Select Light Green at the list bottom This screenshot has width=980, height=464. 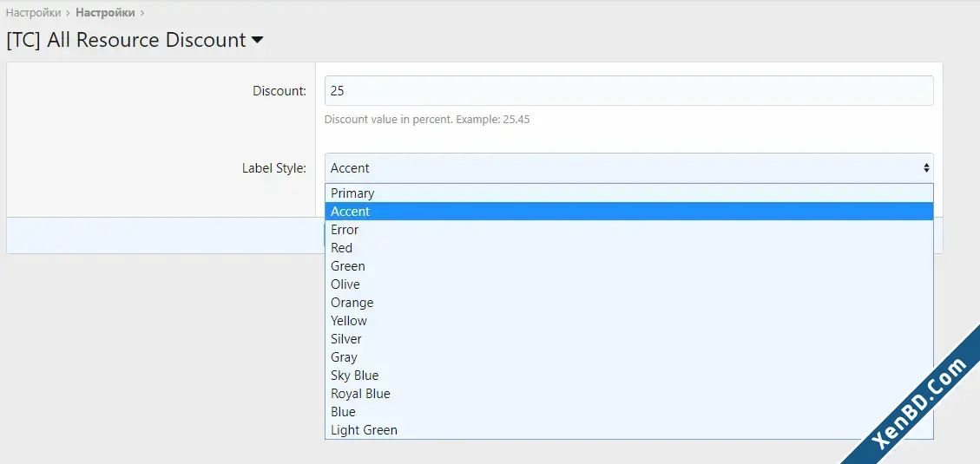pos(628,429)
